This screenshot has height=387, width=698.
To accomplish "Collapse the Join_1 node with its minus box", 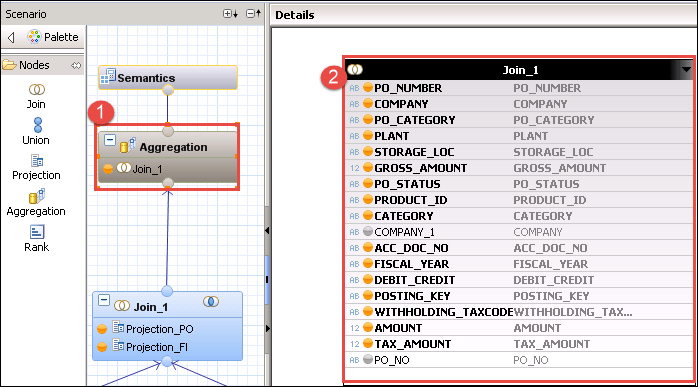I will [104, 300].
